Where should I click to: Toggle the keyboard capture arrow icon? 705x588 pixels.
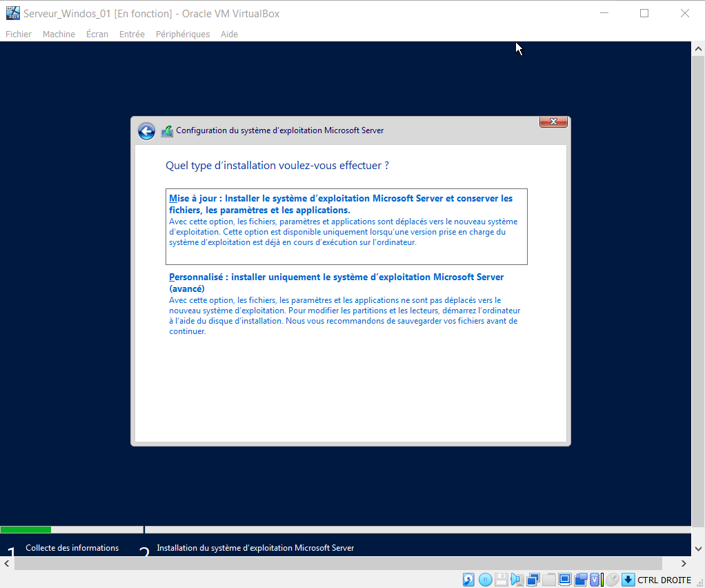point(628,580)
